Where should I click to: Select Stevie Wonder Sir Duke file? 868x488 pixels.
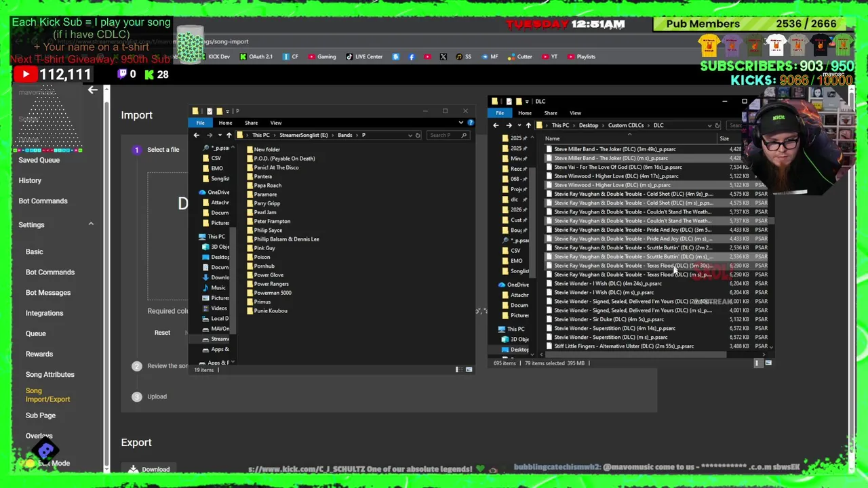pyautogui.click(x=605, y=319)
